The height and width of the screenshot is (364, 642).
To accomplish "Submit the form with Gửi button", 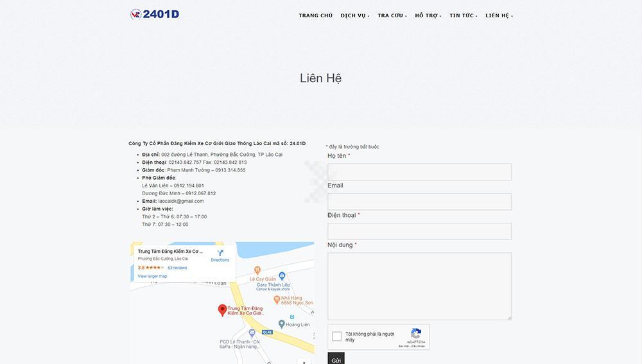I will click(336, 359).
